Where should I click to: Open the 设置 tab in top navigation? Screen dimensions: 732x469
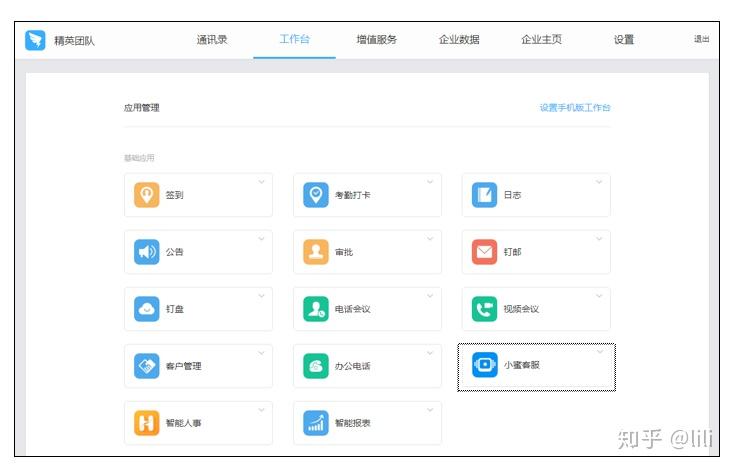(624, 40)
